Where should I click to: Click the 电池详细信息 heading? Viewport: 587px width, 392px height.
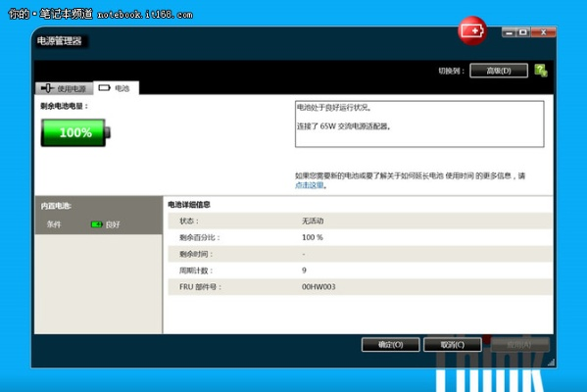point(189,205)
